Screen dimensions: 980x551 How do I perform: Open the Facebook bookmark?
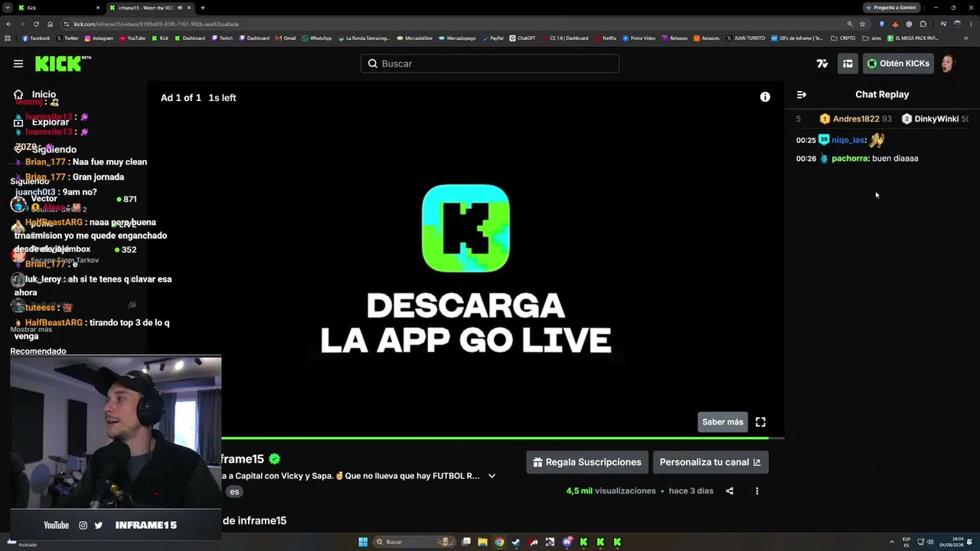tap(36, 38)
